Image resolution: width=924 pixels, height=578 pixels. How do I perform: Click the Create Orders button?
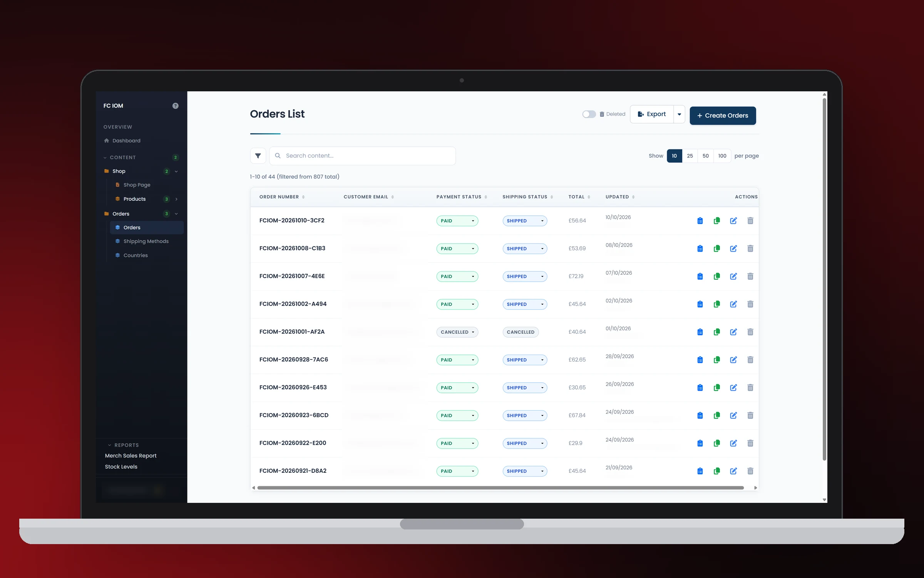(x=722, y=116)
